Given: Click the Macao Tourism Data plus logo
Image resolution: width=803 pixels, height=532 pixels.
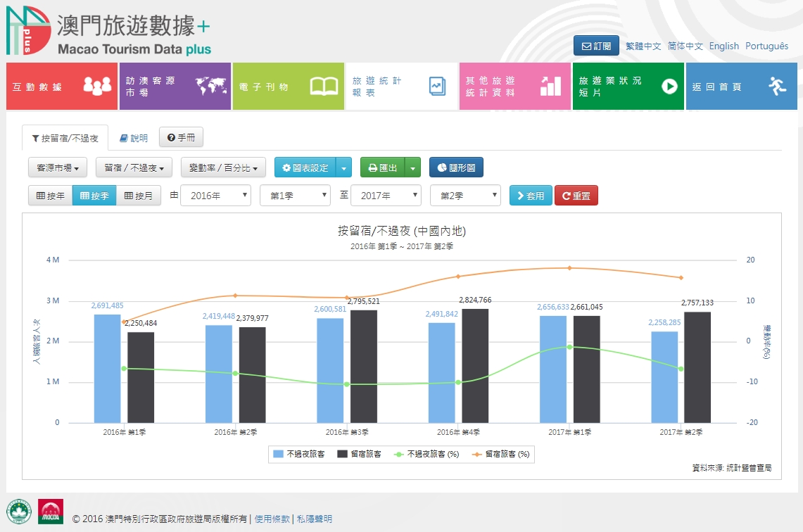Looking at the screenshot, I should 109,32.
